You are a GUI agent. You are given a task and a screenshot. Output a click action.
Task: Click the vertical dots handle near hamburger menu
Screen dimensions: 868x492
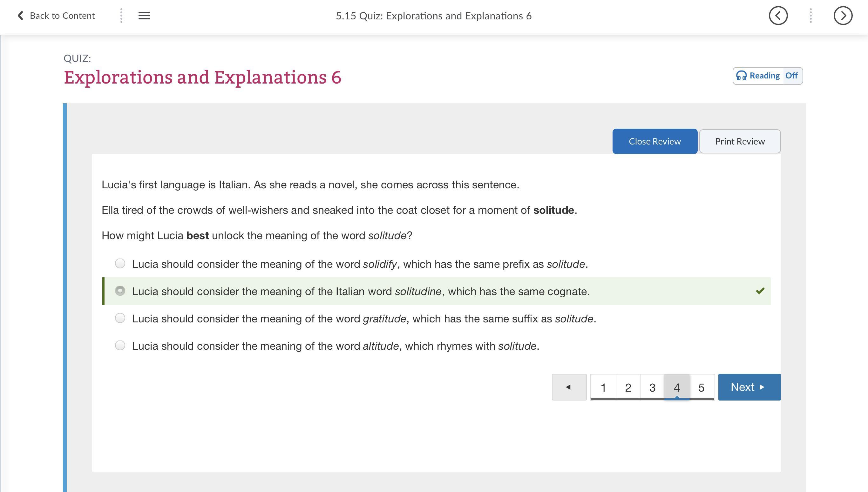pyautogui.click(x=121, y=16)
